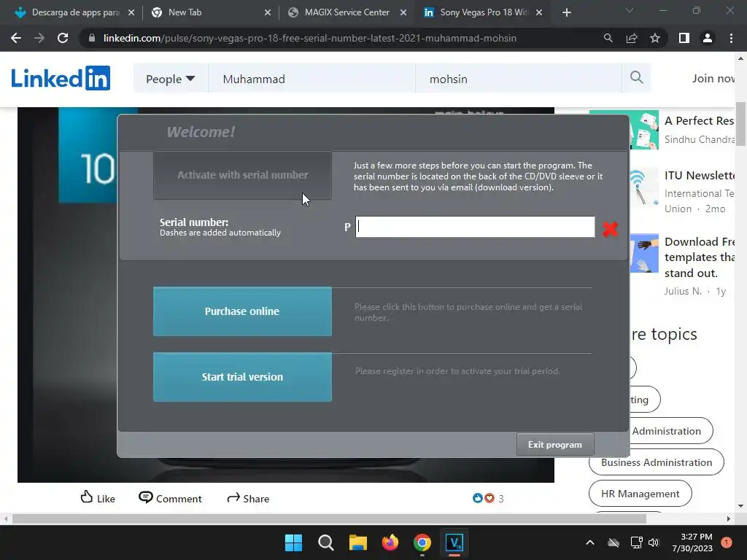Screen dimensions: 747x560
Task: Click the Purchase online button
Action: (x=242, y=311)
